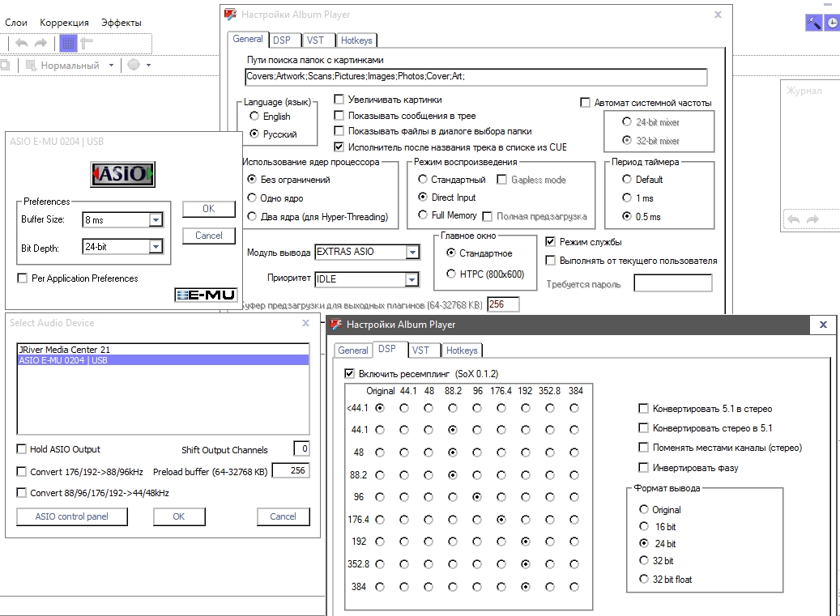Viewport: 840px width, 616px height.
Task: Click OK in Select Audio Device dialog
Action: point(179,516)
